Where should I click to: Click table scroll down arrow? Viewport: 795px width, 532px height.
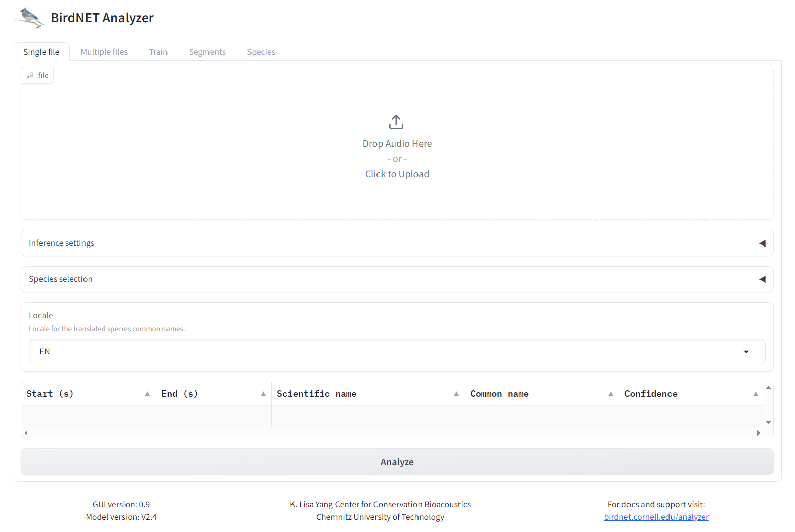coord(768,423)
